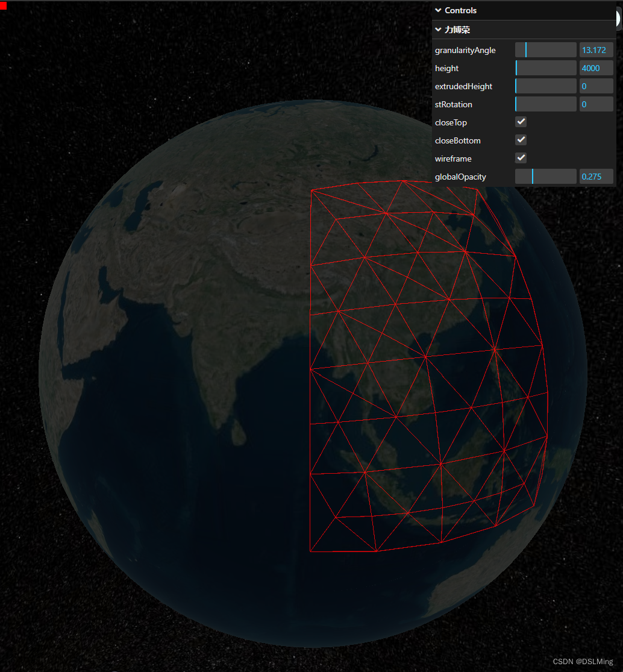
Task: Click the stRotation value field
Action: (x=596, y=104)
